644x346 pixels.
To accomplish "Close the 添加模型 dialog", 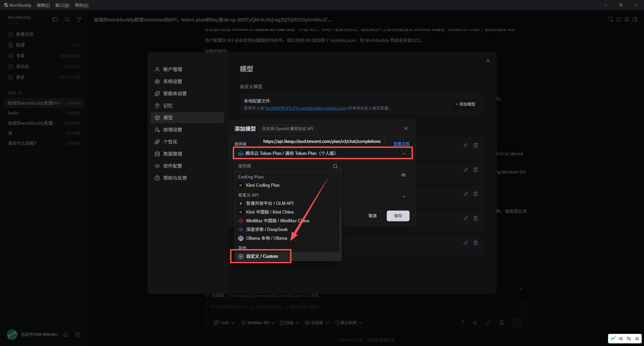I will tap(406, 128).
